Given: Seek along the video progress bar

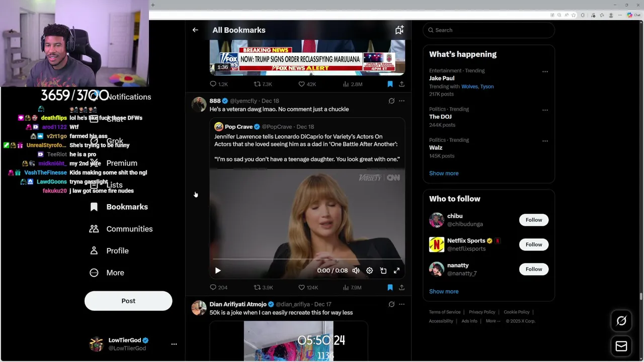Looking at the screenshot, I should coord(307,259).
